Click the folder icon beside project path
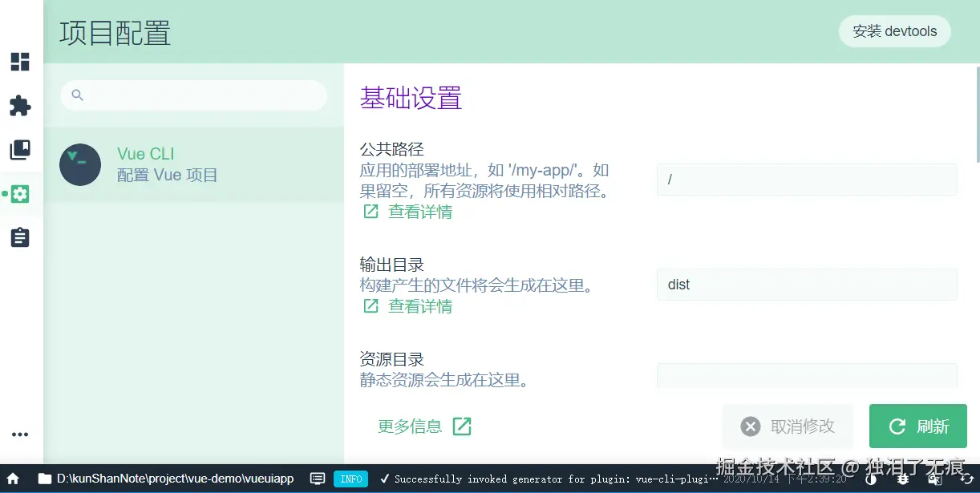Image resolution: width=980 pixels, height=493 pixels. (x=46, y=479)
